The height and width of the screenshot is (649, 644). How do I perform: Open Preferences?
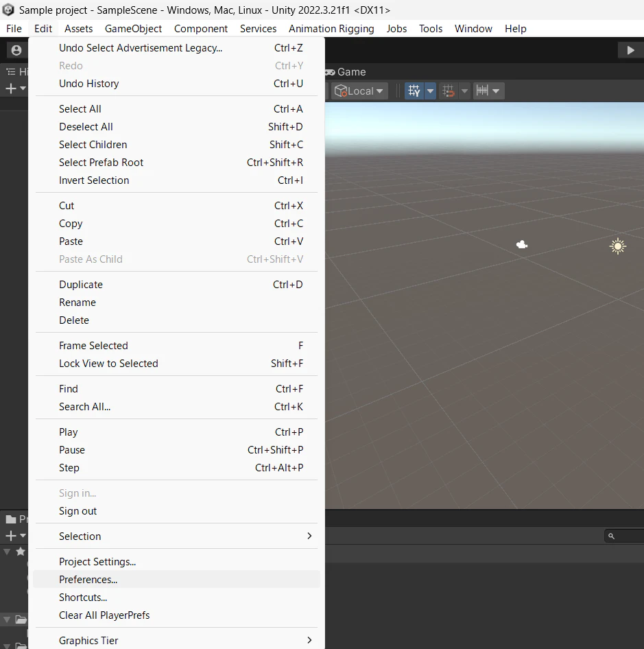pos(176,580)
